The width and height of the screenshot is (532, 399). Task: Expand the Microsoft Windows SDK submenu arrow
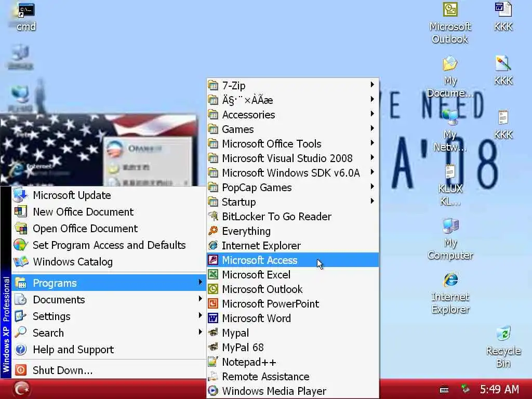372,171
